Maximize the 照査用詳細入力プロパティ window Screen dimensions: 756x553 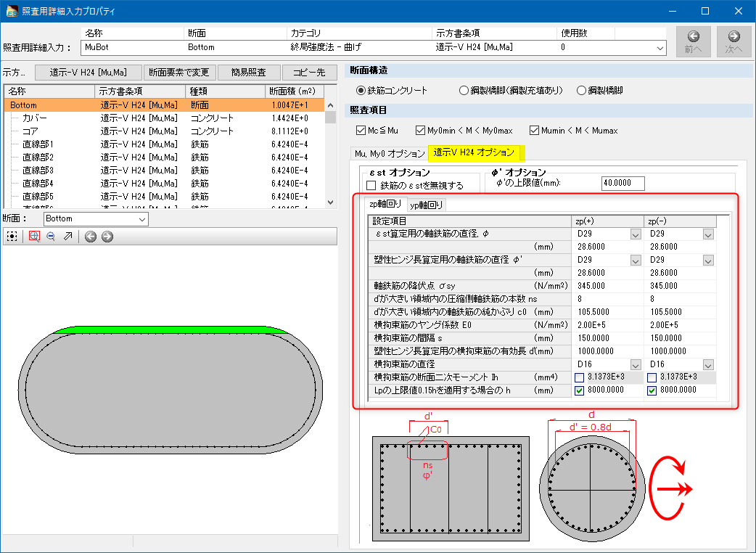(x=705, y=11)
